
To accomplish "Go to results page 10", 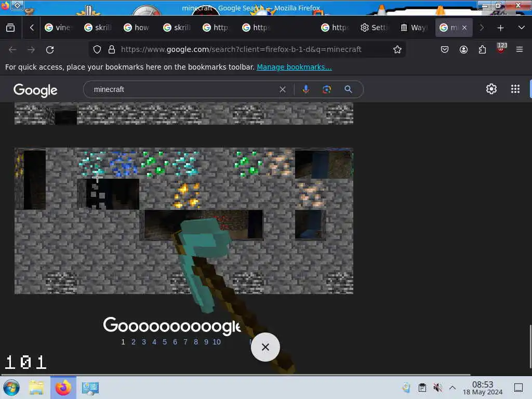I will 217,342.
